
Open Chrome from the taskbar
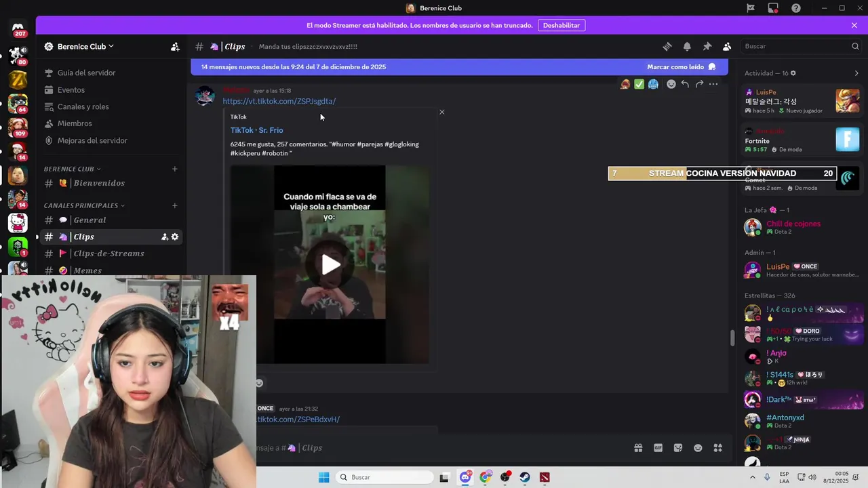[486, 477]
